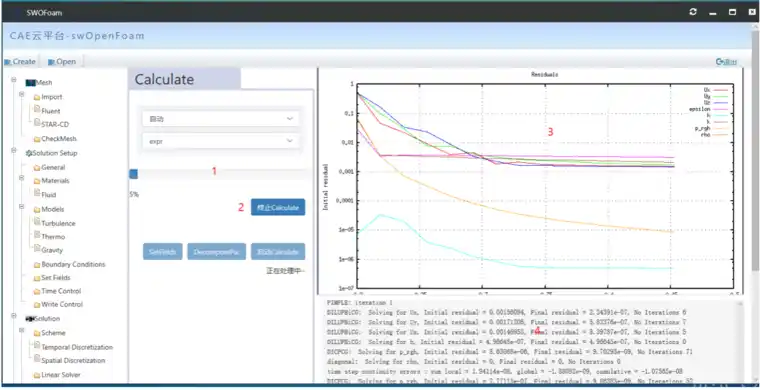
Task: Click the STAR-CD file icon
Action: pos(37,123)
